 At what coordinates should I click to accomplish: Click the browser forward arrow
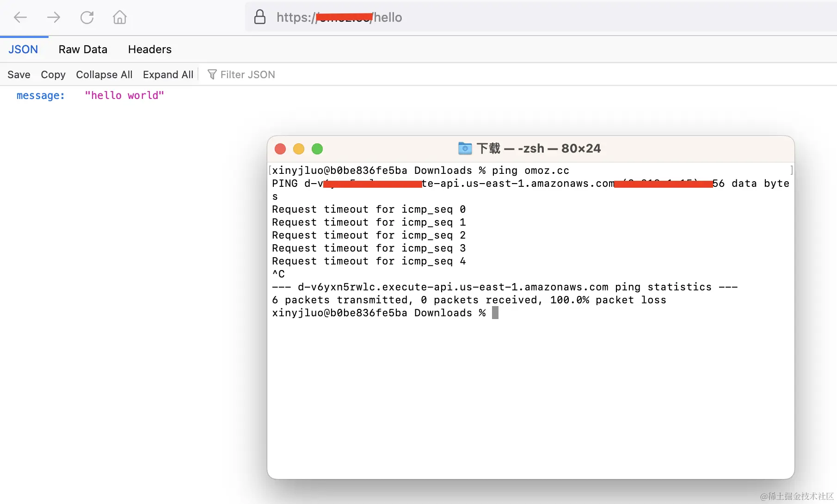54,18
